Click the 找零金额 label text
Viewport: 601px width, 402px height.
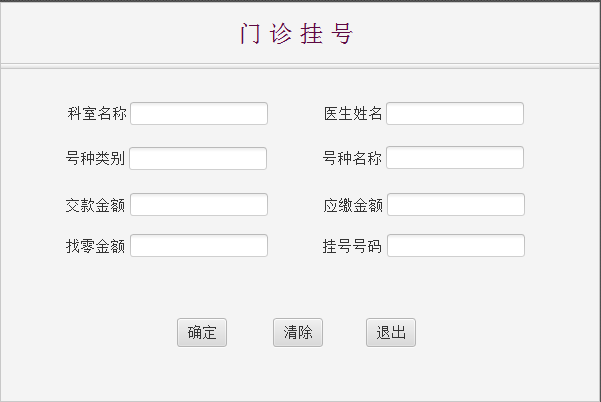point(96,246)
